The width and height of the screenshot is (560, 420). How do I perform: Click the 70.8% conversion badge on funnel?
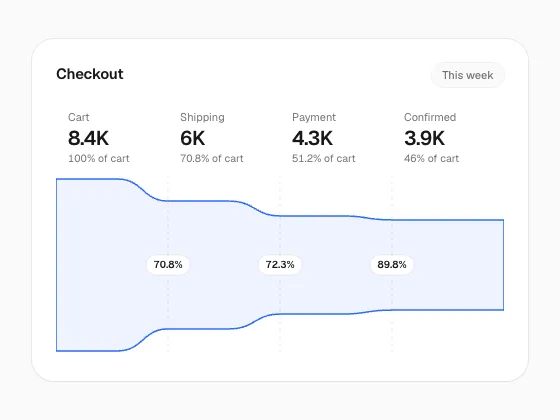click(x=168, y=265)
